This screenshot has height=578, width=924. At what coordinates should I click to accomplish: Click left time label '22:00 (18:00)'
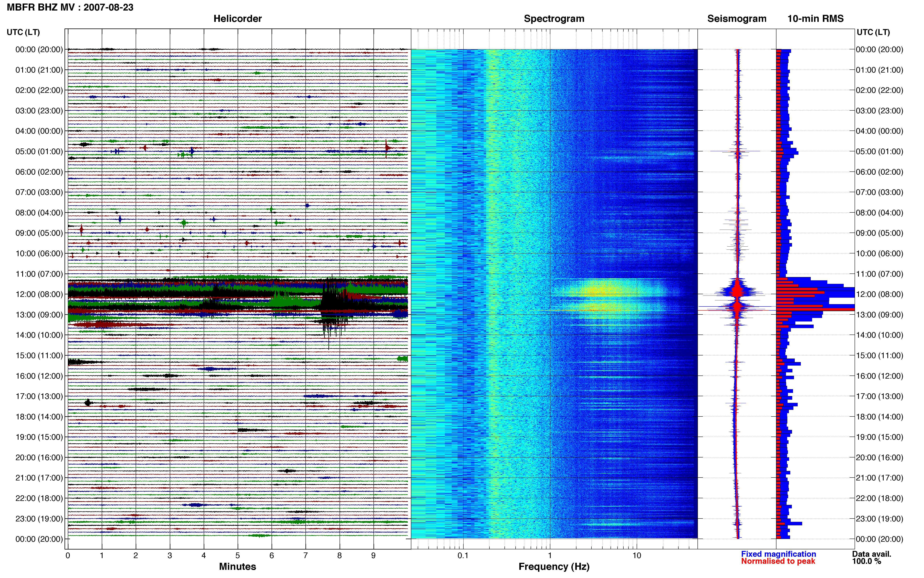point(39,498)
